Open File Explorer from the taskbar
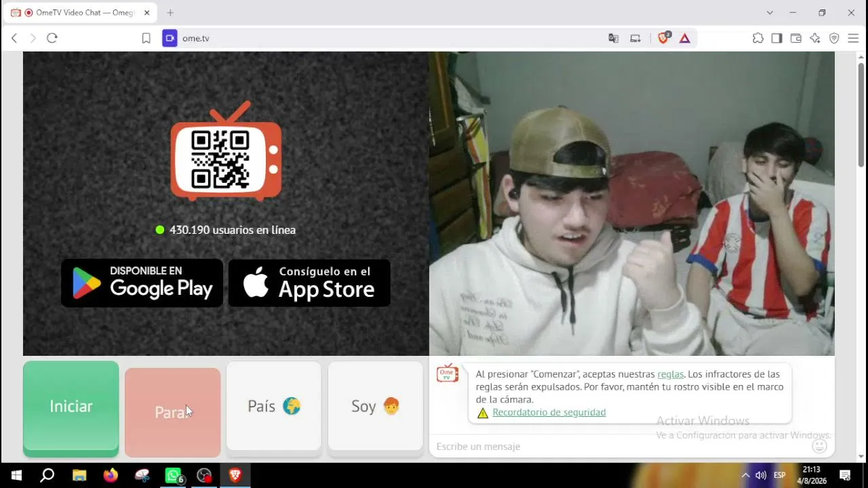The image size is (868, 488). (79, 475)
